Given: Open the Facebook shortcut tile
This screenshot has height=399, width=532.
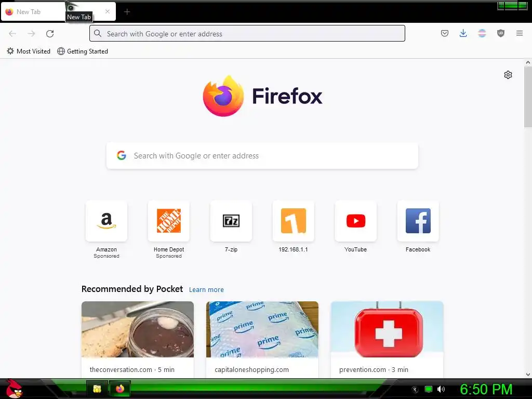Looking at the screenshot, I should click(x=418, y=221).
